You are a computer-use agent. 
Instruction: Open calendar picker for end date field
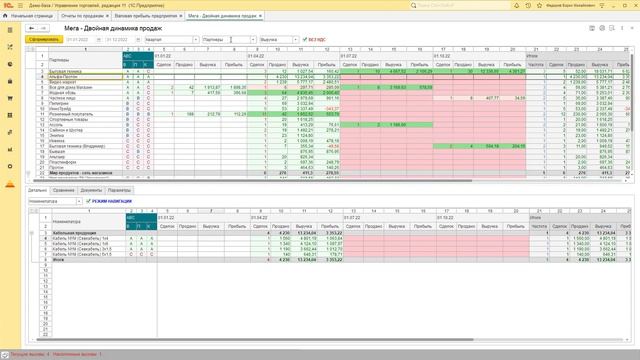coord(138,40)
